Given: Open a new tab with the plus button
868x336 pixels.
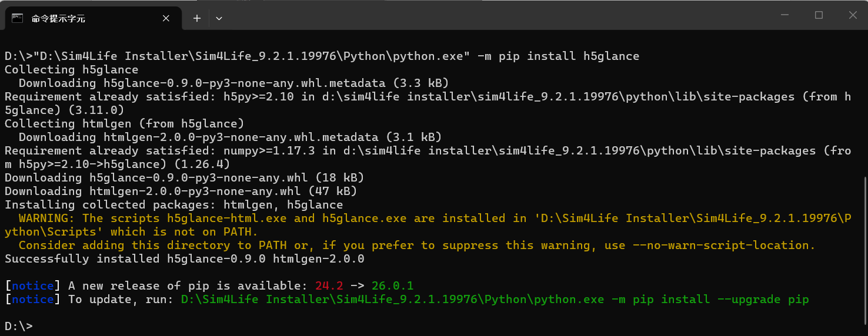Looking at the screenshot, I should pyautogui.click(x=197, y=18).
